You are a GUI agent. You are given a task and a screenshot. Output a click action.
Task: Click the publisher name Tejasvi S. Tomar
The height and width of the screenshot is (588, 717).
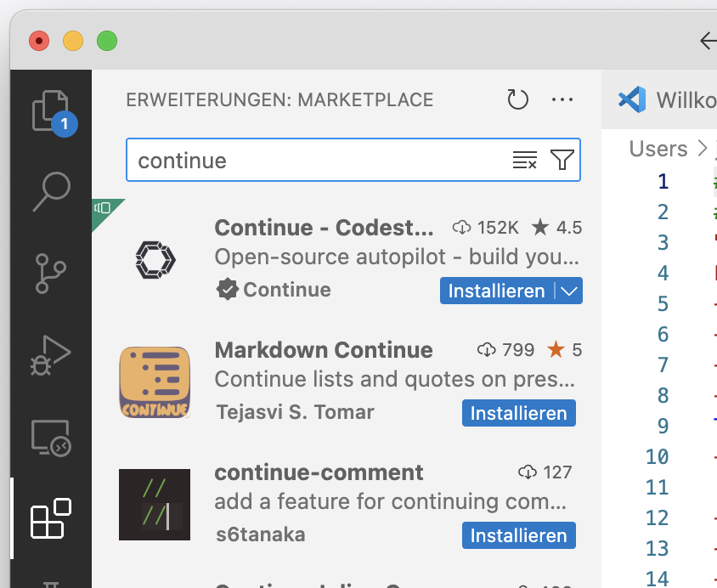pyautogui.click(x=296, y=412)
